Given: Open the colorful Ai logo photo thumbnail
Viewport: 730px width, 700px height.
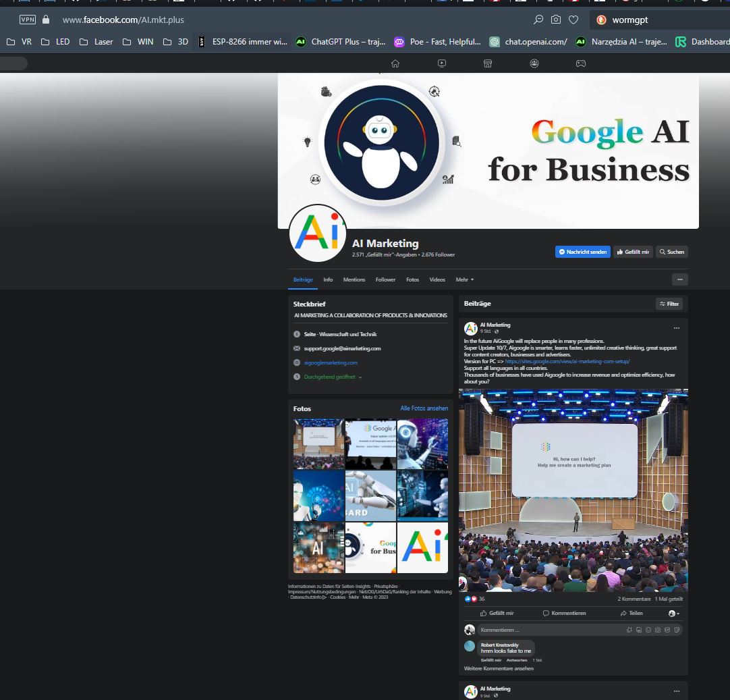Looking at the screenshot, I should click(x=422, y=547).
